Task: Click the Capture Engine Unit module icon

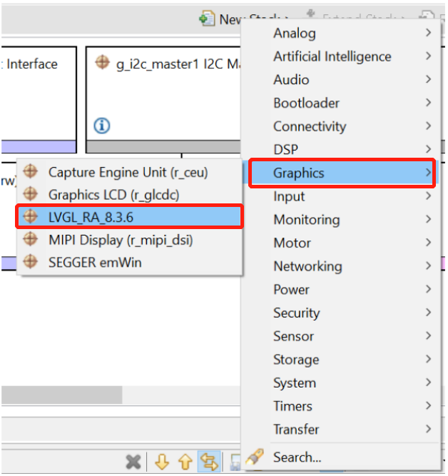Action: click(31, 171)
